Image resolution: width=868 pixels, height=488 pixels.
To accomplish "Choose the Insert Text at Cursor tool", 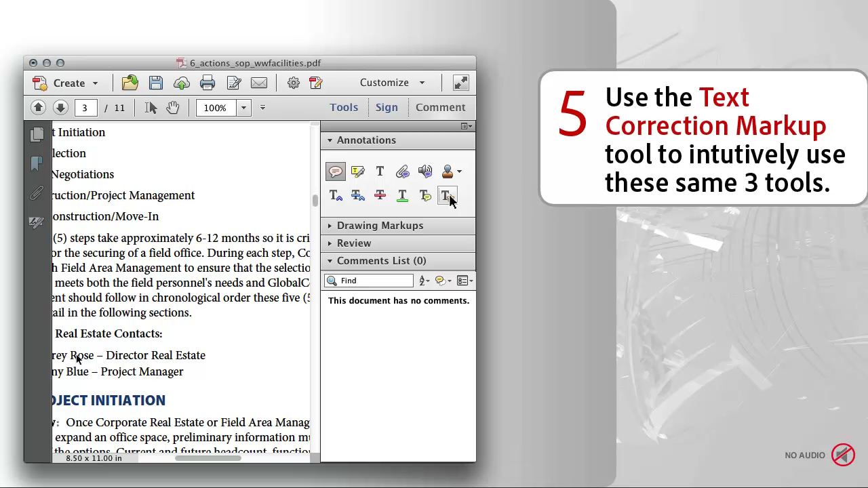I will pyautogui.click(x=336, y=196).
